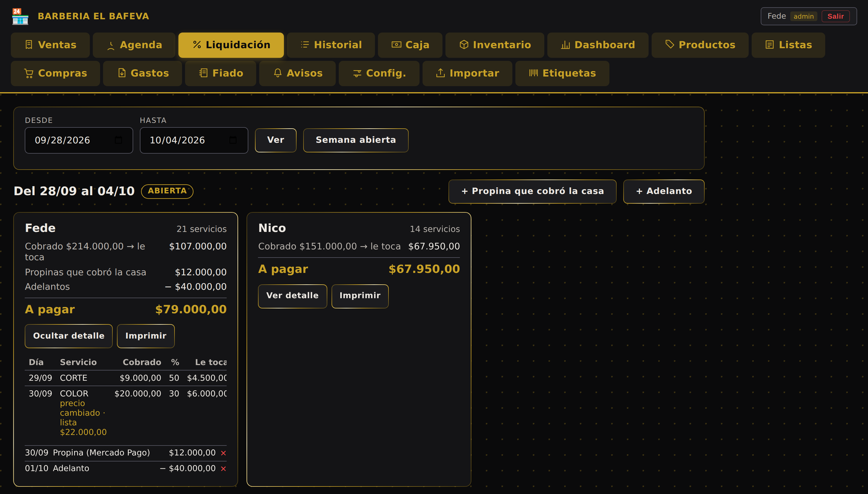Delete the 01/10 Adelanto entry
868x494 pixels.
(223, 468)
